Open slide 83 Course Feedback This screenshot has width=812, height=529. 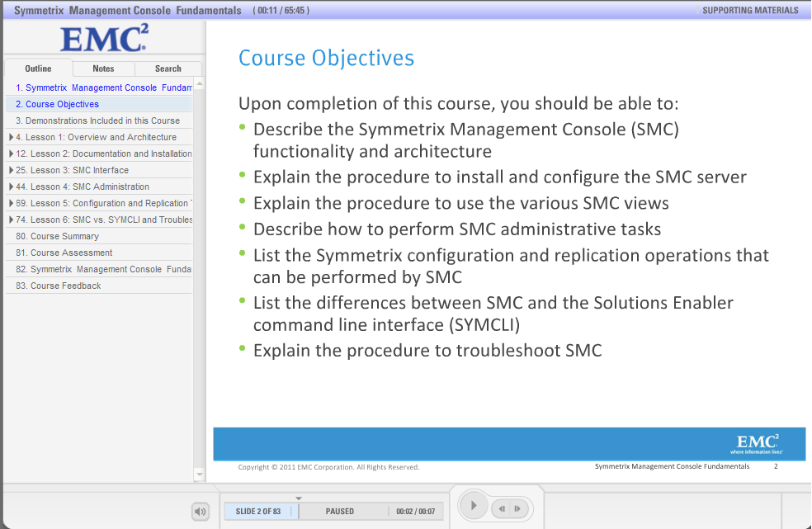99,286
